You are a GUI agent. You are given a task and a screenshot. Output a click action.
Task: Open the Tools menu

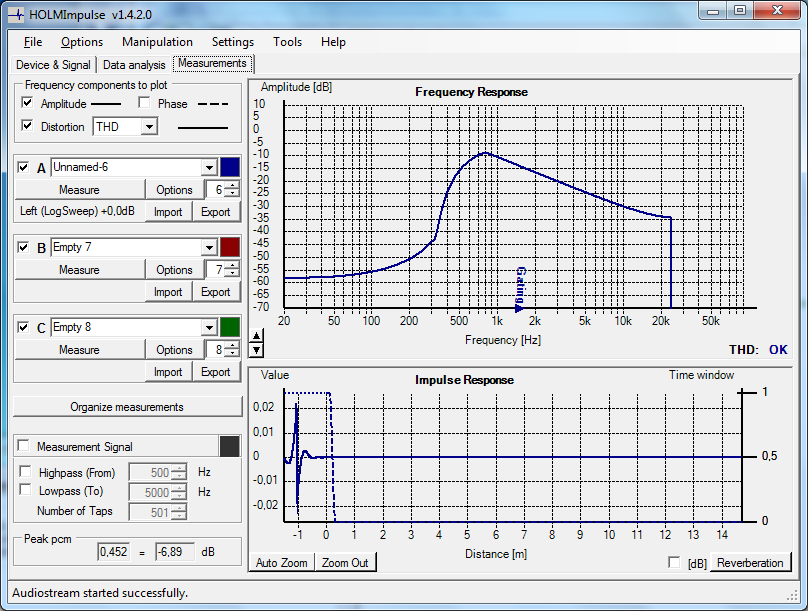(288, 42)
